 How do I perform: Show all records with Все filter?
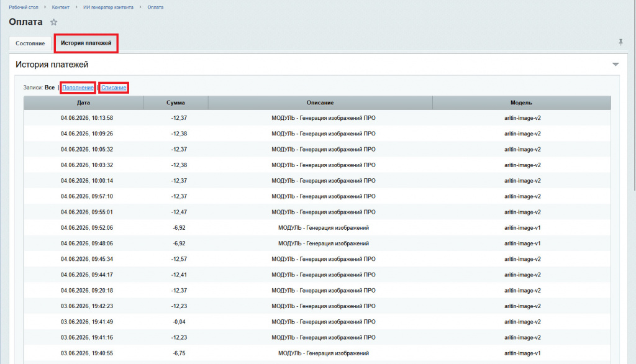pyautogui.click(x=50, y=88)
